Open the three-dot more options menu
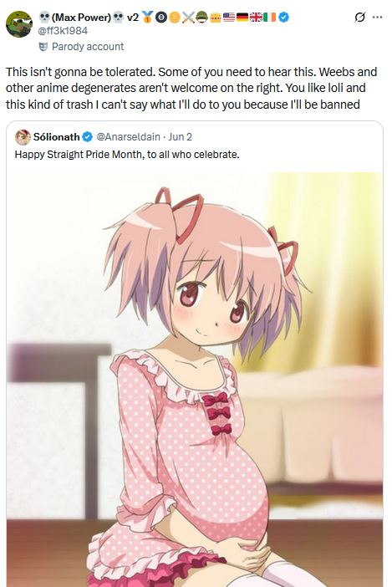Screen dimensions: 392x587 378,18
